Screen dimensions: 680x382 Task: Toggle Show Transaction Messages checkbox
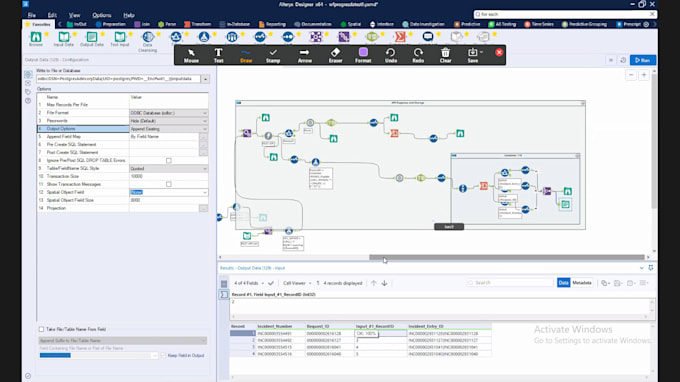tap(169, 184)
